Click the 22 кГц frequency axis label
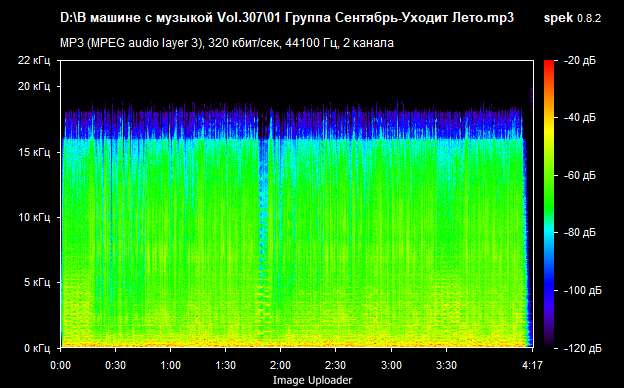The image size is (624, 388). point(34,60)
